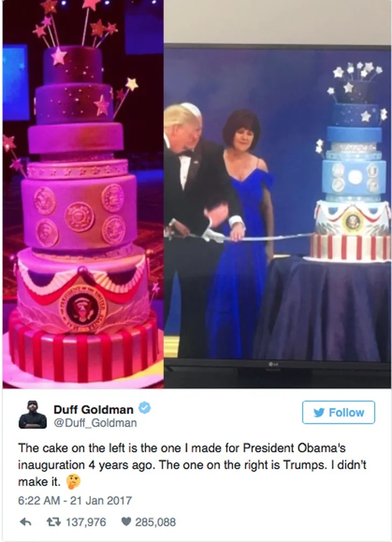View the 285,088 likes count
The height and width of the screenshot is (542, 392).
[155, 522]
